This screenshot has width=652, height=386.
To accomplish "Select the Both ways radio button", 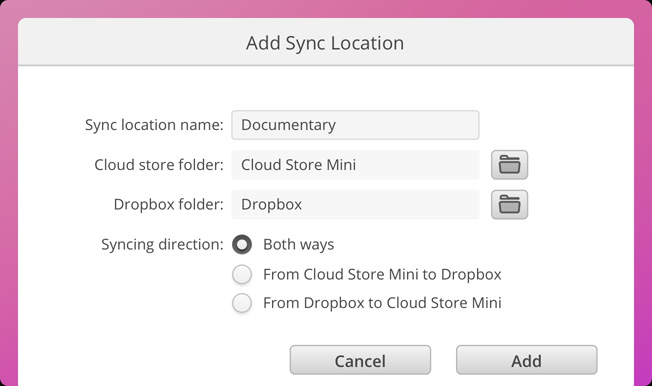I will click(242, 244).
